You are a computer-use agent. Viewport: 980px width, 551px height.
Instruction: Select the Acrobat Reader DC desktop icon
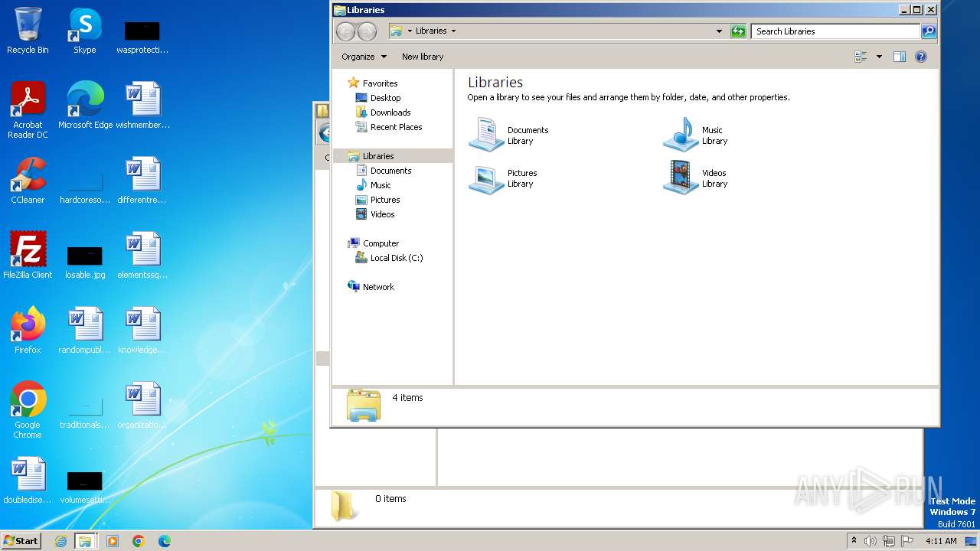[x=28, y=110]
